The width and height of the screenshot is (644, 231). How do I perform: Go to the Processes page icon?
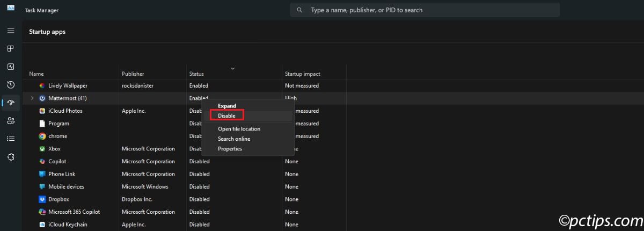coord(11,48)
